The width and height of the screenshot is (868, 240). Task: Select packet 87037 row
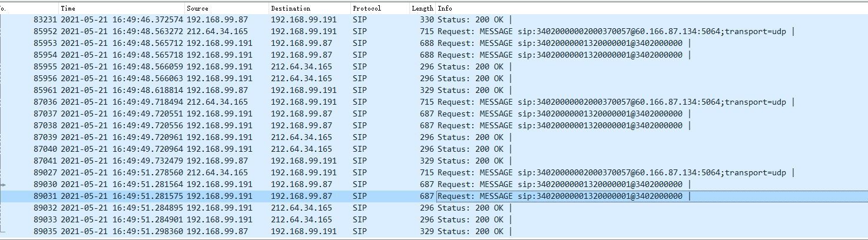[236, 114]
